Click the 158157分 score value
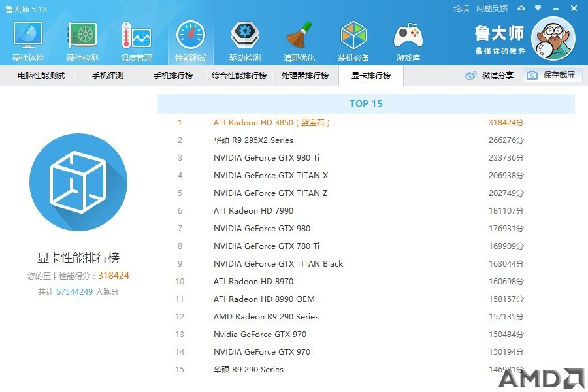Image resolution: width=588 pixels, height=392 pixels. pos(506,299)
